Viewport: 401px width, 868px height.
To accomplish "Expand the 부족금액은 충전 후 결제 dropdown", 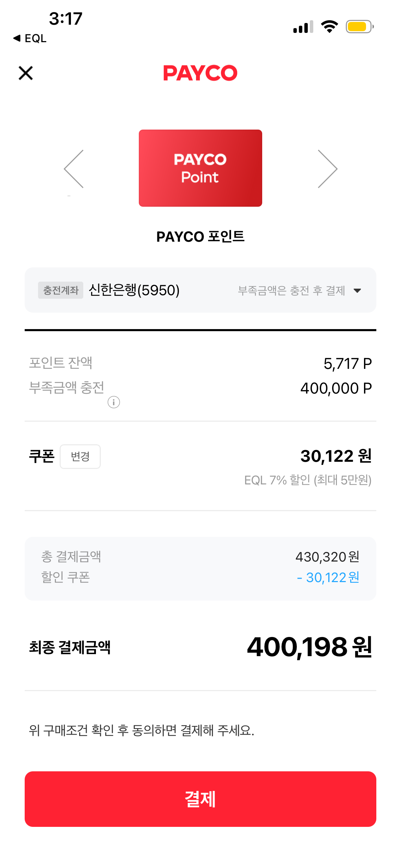I will click(291, 291).
